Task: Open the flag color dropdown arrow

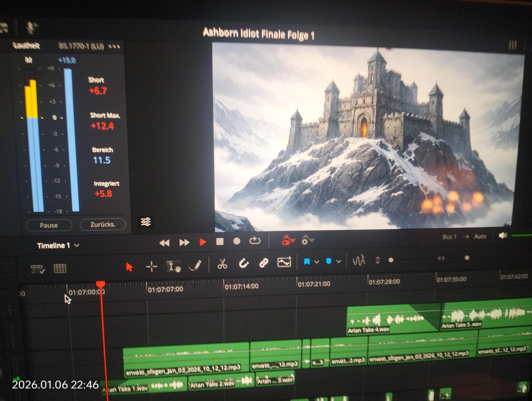Action: tap(317, 262)
